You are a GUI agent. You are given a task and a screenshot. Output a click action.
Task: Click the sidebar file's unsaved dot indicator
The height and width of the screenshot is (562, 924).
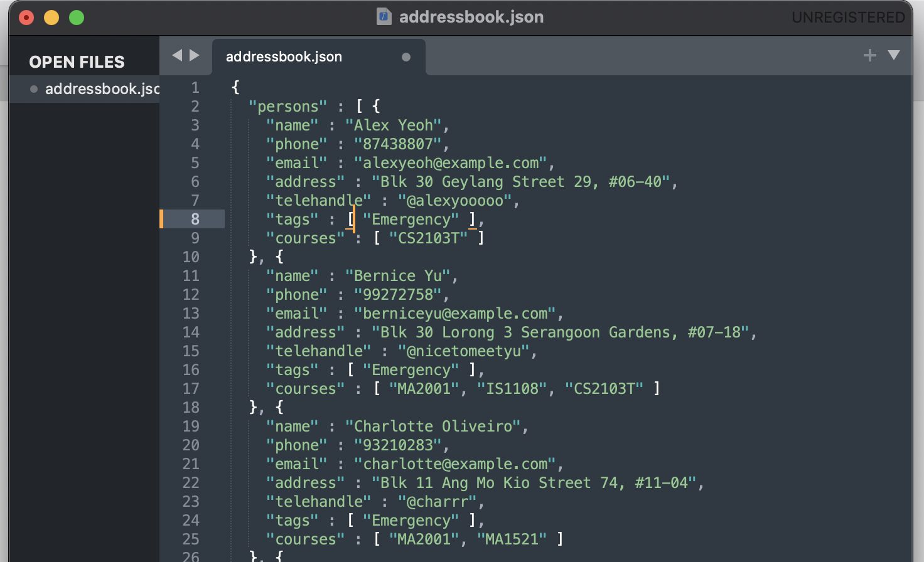[34, 89]
